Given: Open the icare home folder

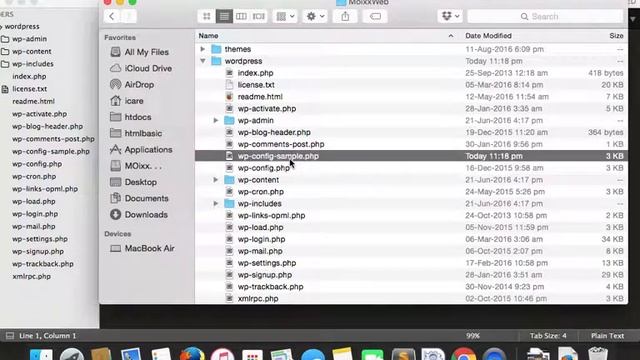Looking at the screenshot, I should [x=127, y=101].
